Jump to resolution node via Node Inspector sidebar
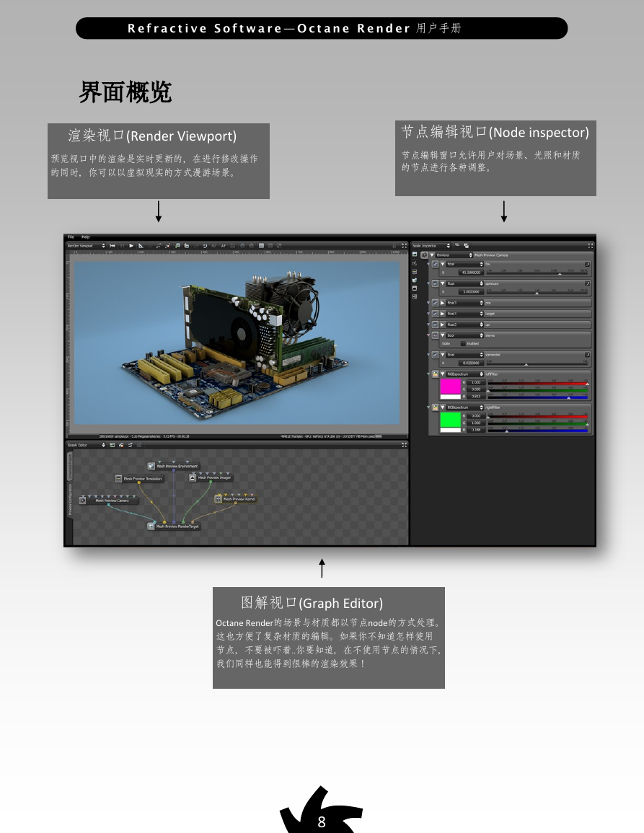 415,271
